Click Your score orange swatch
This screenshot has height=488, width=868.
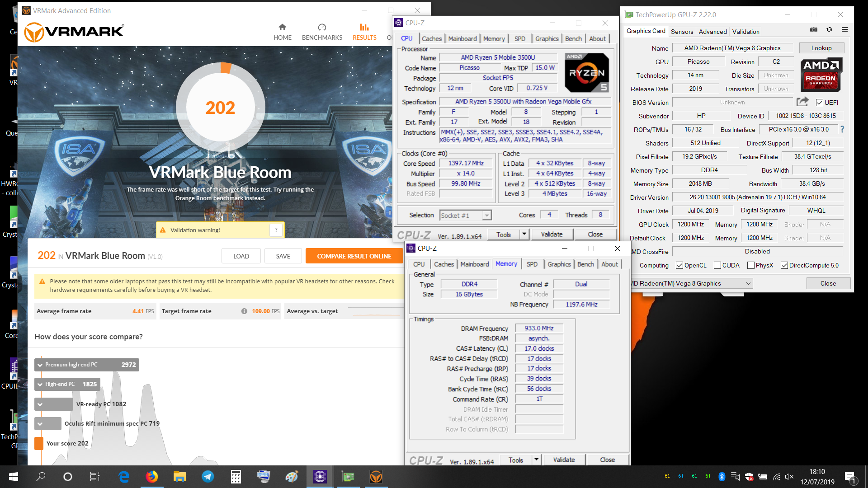[39, 443]
